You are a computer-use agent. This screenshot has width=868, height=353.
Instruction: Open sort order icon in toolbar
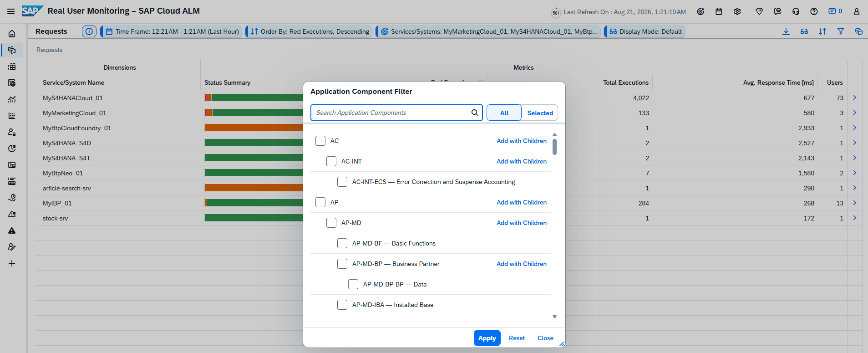(x=822, y=31)
